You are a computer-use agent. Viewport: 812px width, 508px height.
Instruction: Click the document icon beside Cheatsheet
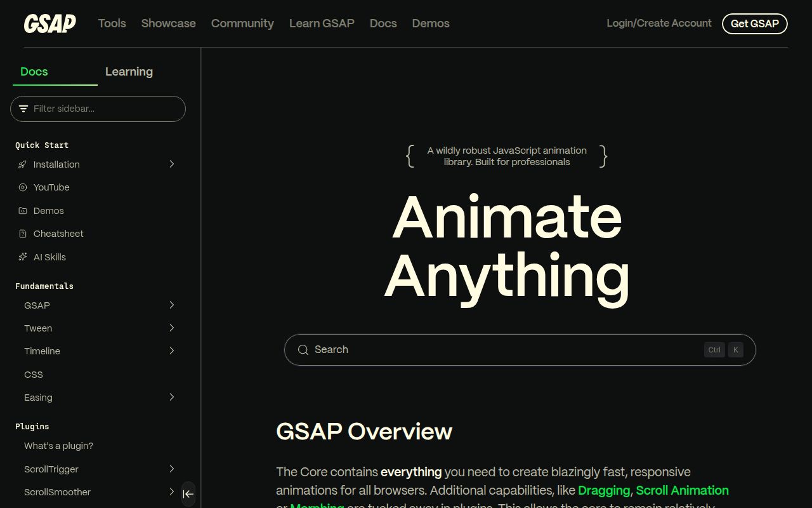(22, 234)
